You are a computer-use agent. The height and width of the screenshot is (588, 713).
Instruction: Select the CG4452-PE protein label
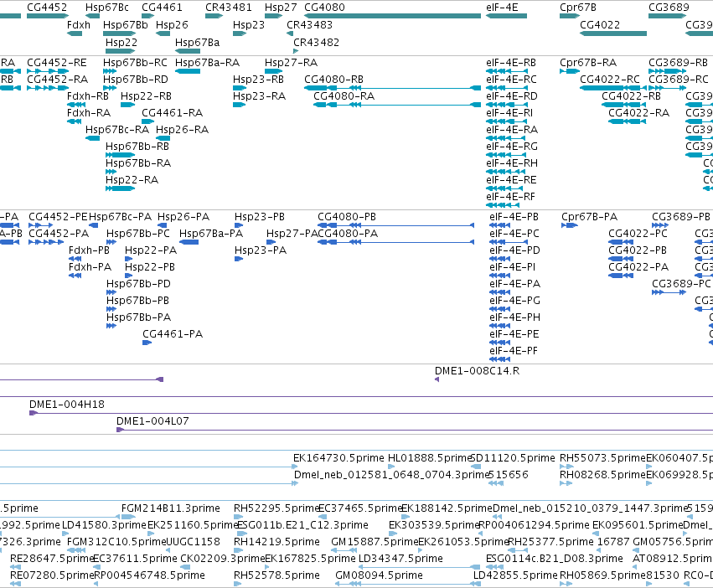[58, 217]
